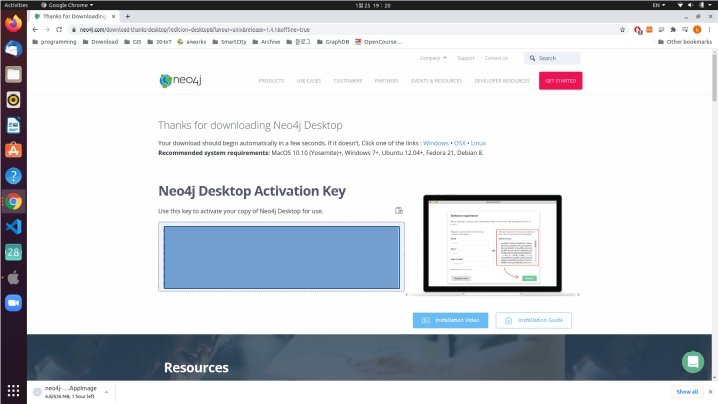The height and width of the screenshot is (404, 718).
Task: Reload the Neo4j page
Action: [x=59, y=29]
